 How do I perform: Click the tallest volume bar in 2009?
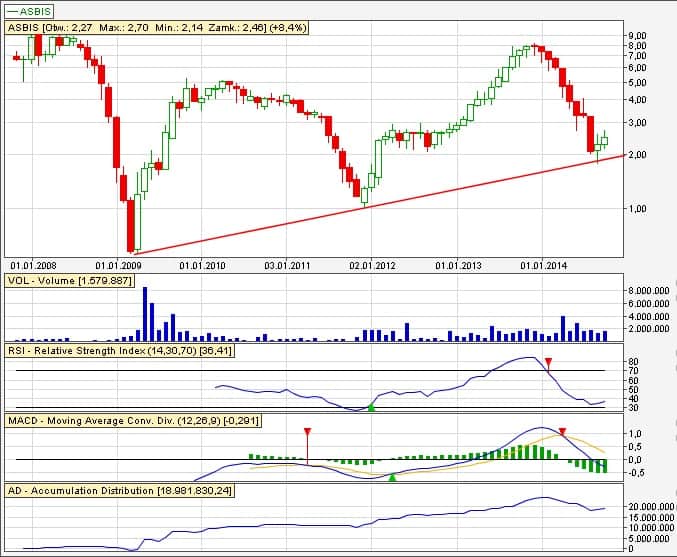pos(145,312)
